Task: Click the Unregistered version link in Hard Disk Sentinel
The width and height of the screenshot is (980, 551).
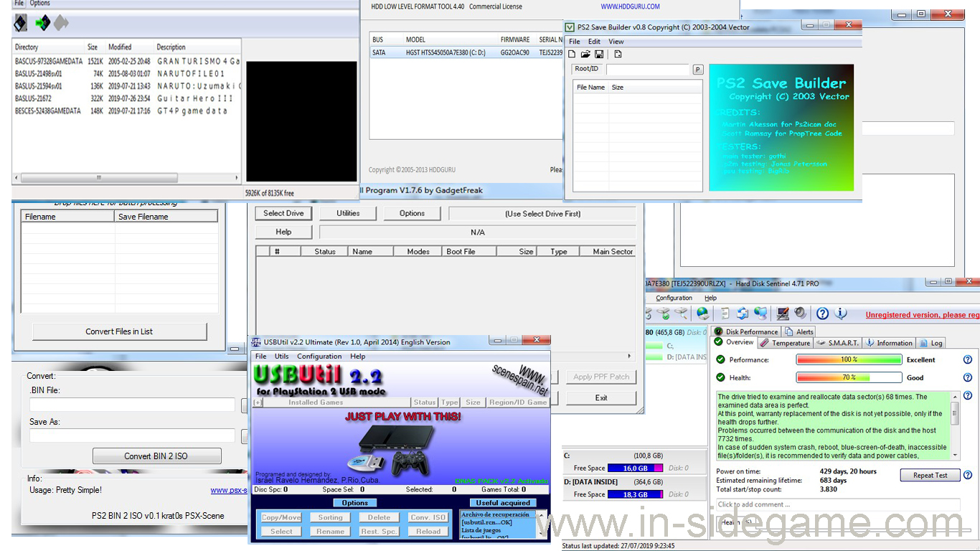Action: 923,314
